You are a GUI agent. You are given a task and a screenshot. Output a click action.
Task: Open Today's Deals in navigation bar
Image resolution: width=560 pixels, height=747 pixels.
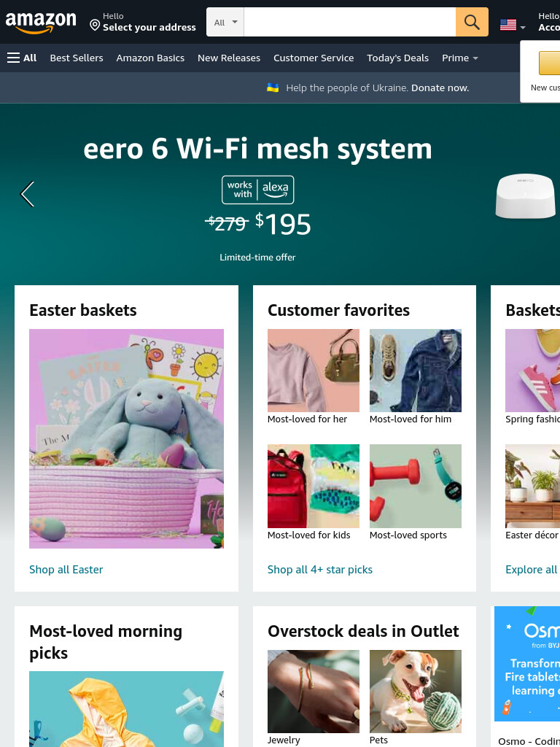click(x=397, y=58)
